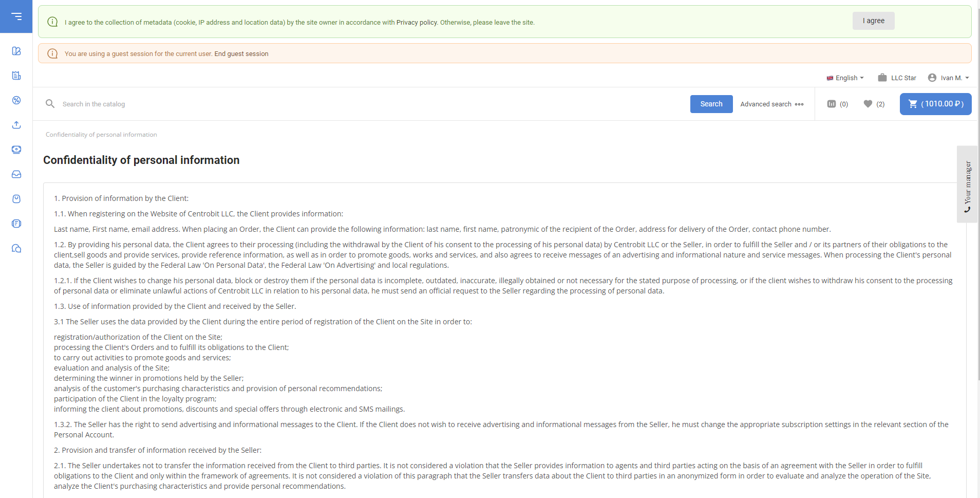Focus the catalog search input field
This screenshot has width=980, height=498.
360,104
